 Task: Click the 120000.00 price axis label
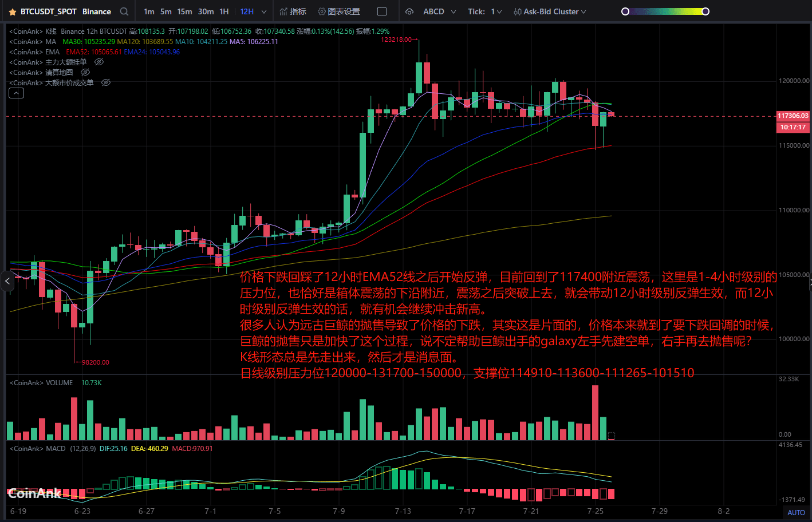(794, 81)
